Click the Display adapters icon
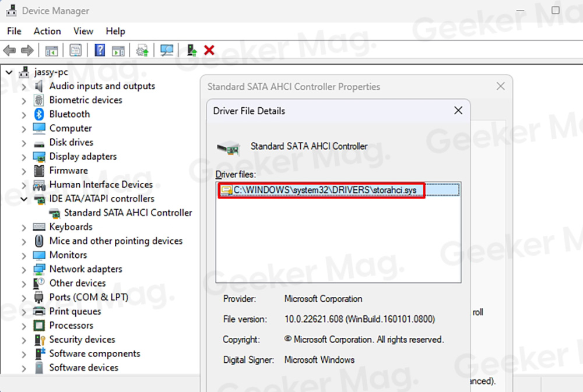583x392 pixels. [x=38, y=157]
